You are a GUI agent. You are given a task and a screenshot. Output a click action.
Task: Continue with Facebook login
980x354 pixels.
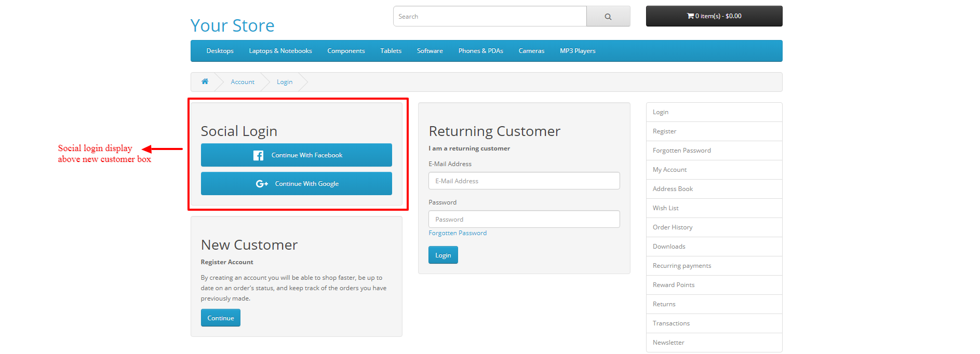[x=296, y=155]
